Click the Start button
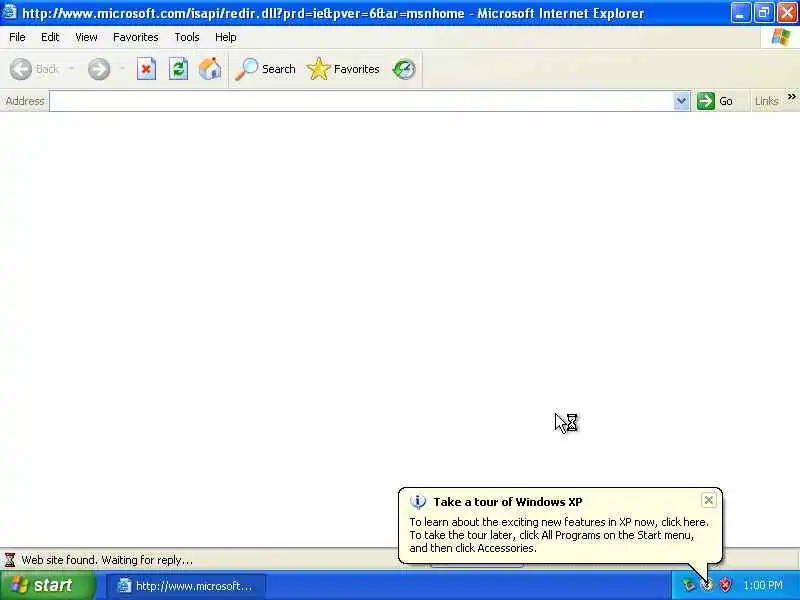 pos(48,585)
